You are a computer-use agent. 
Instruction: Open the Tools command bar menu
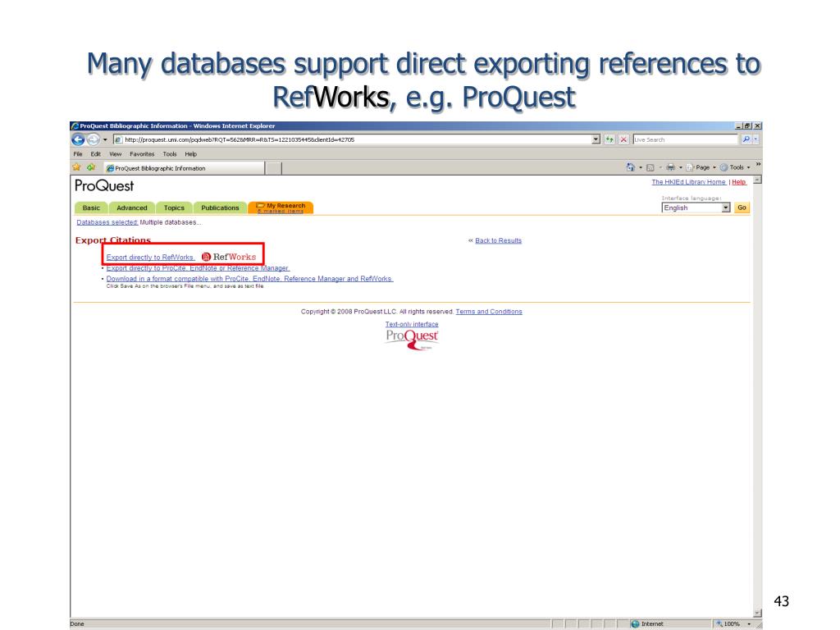(736, 167)
